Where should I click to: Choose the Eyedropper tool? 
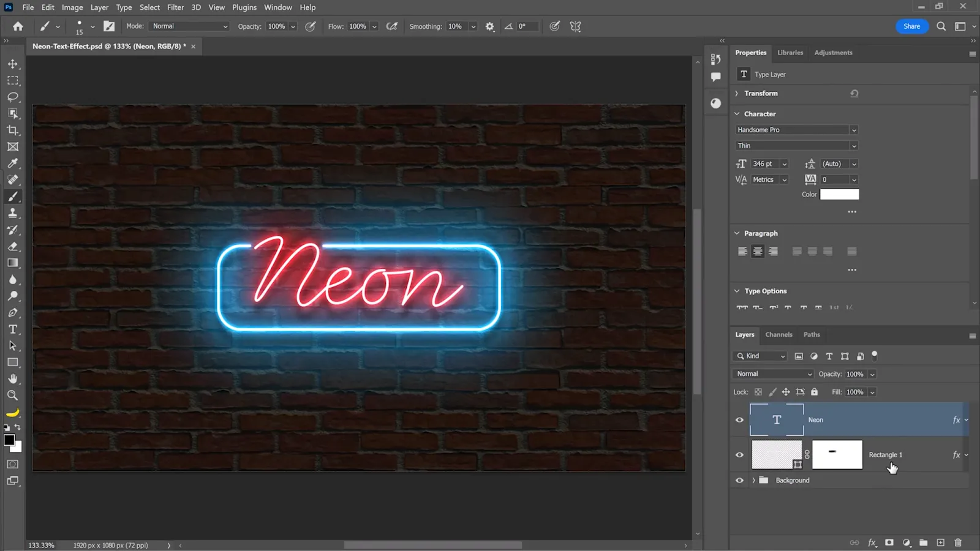(x=12, y=163)
